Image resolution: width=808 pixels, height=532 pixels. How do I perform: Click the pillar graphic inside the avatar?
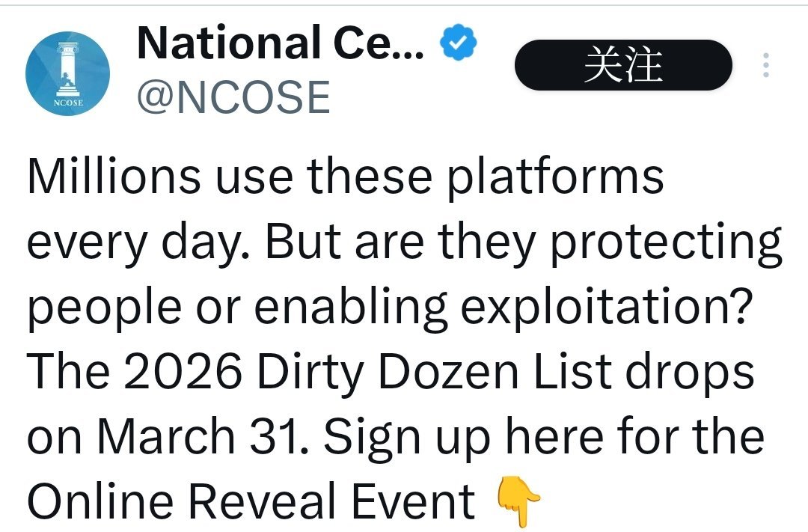(67, 67)
